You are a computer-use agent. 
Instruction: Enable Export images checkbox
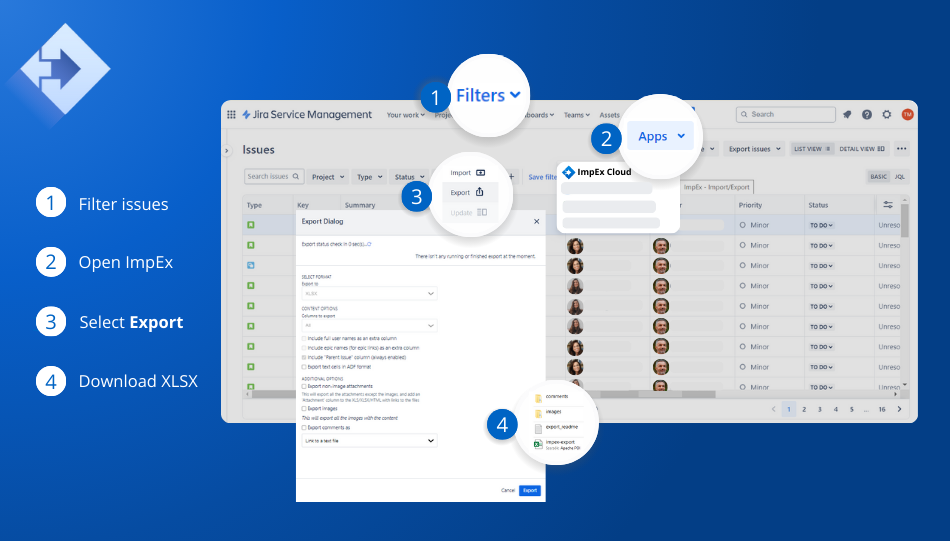point(304,409)
